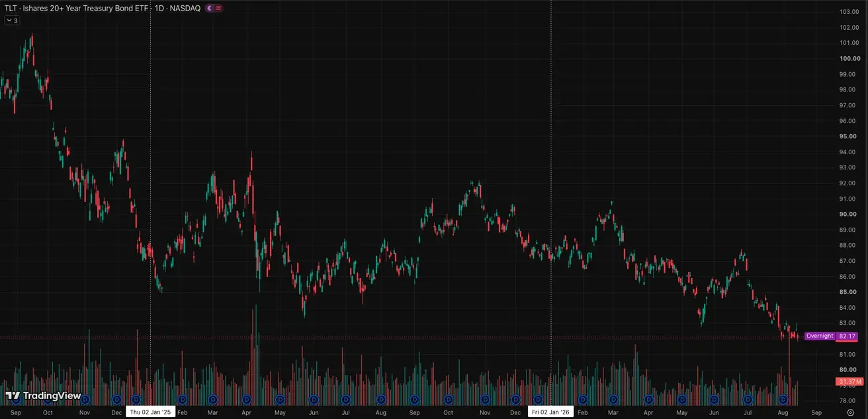Click dividend marker above Feb 2025 label
The height and width of the screenshot is (419, 868).
click(x=182, y=400)
